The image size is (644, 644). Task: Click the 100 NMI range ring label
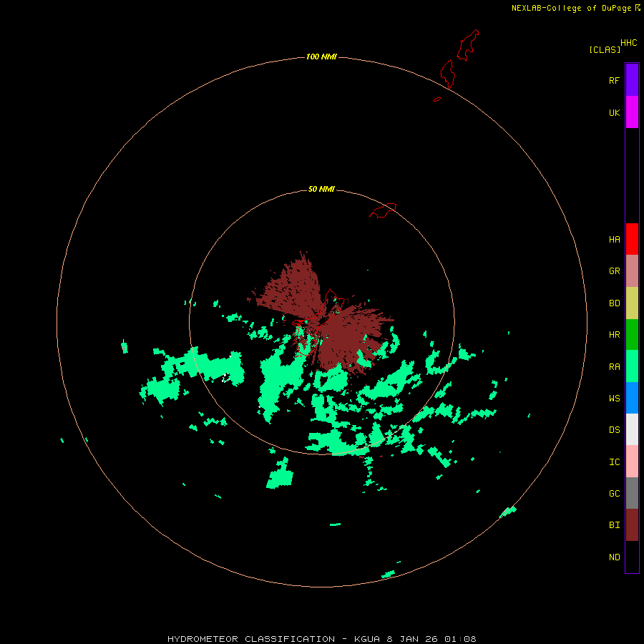pyautogui.click(x=321, y=57)
